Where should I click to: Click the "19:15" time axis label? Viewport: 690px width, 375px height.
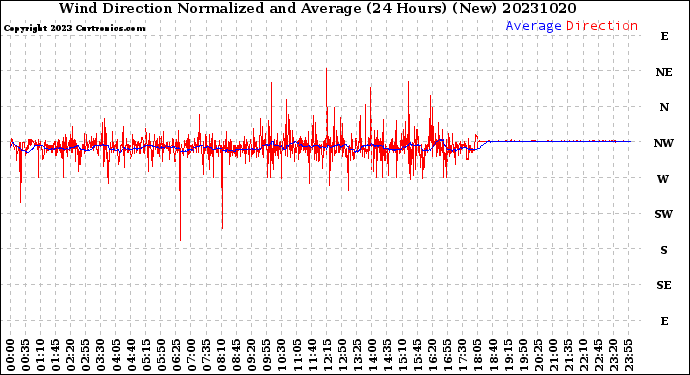[508, 355]
